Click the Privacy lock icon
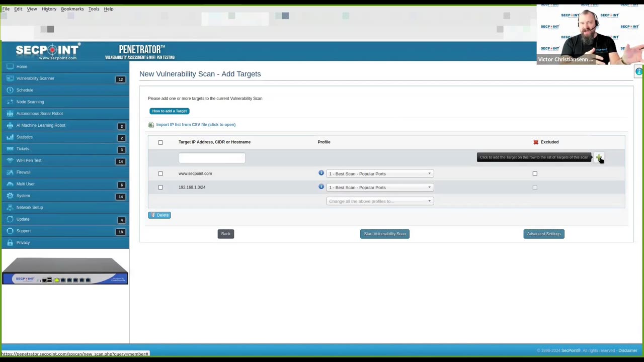644x362 pixels. (x=10, y=242)
